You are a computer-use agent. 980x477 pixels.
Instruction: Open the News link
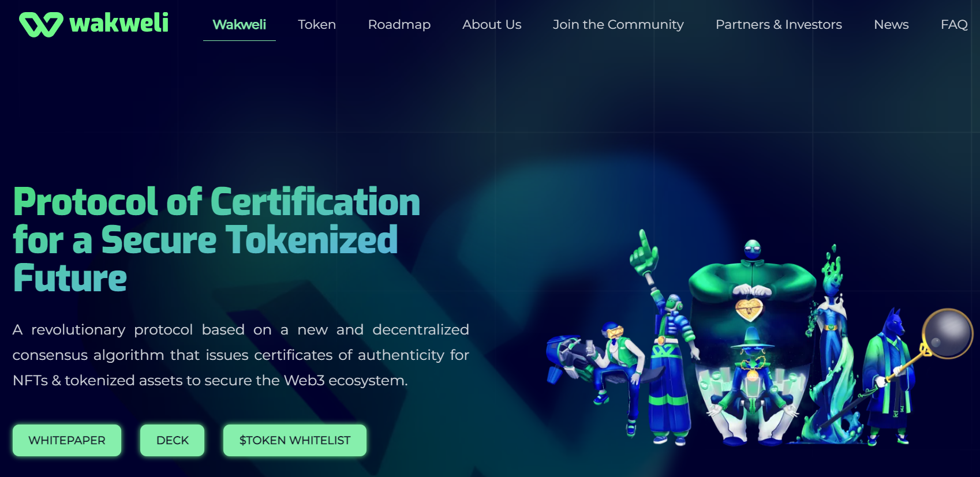tap(891, 25)
